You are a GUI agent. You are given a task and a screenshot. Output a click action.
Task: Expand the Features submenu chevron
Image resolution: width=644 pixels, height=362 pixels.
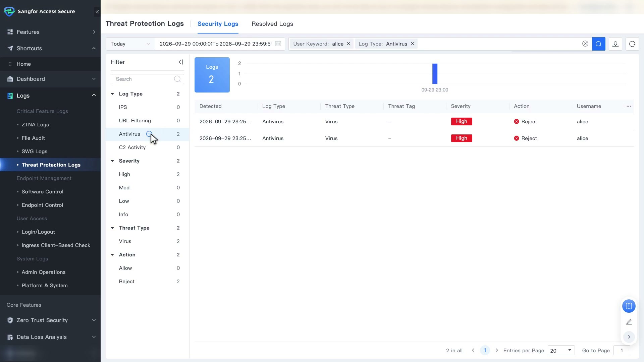tap(94, 32)
